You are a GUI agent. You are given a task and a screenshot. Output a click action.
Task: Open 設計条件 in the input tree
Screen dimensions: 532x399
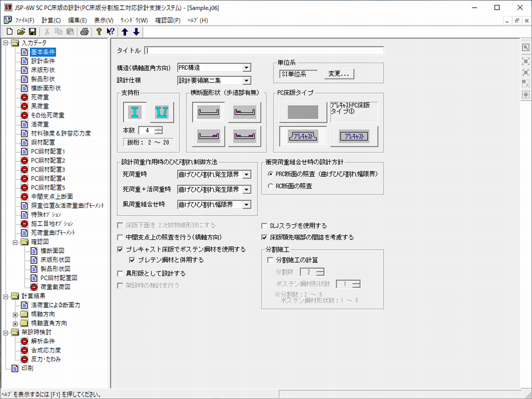point(43,61)
